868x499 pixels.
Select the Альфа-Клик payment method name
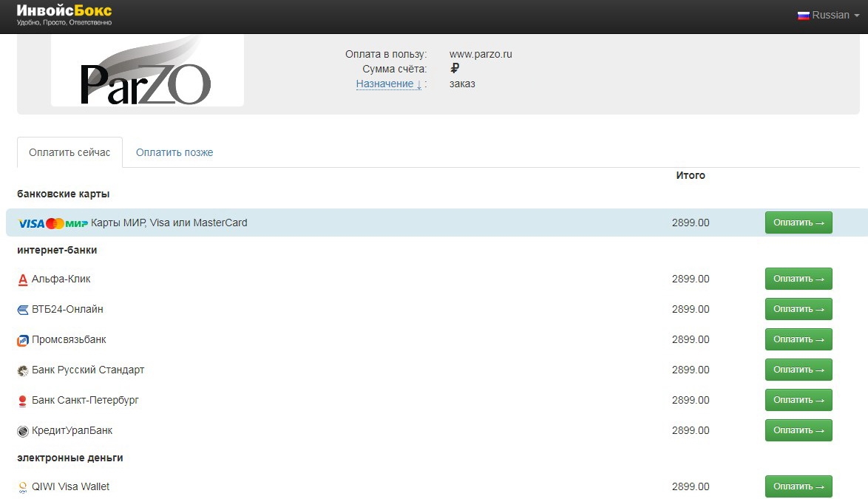coord(61,279)
